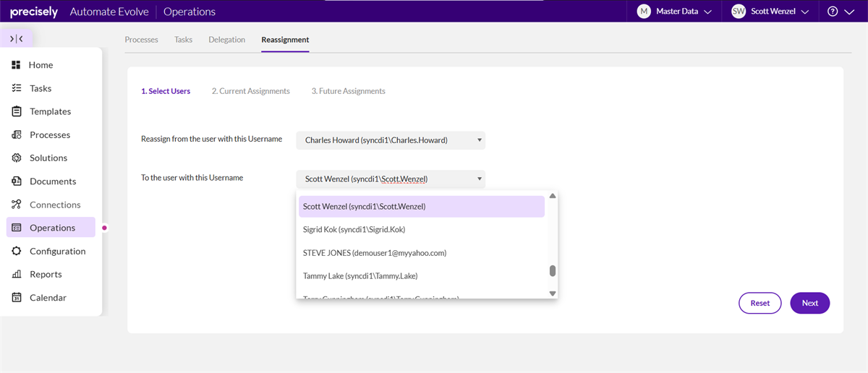
Task: Open the Reports bar chart icon
Action: point(16,274)
